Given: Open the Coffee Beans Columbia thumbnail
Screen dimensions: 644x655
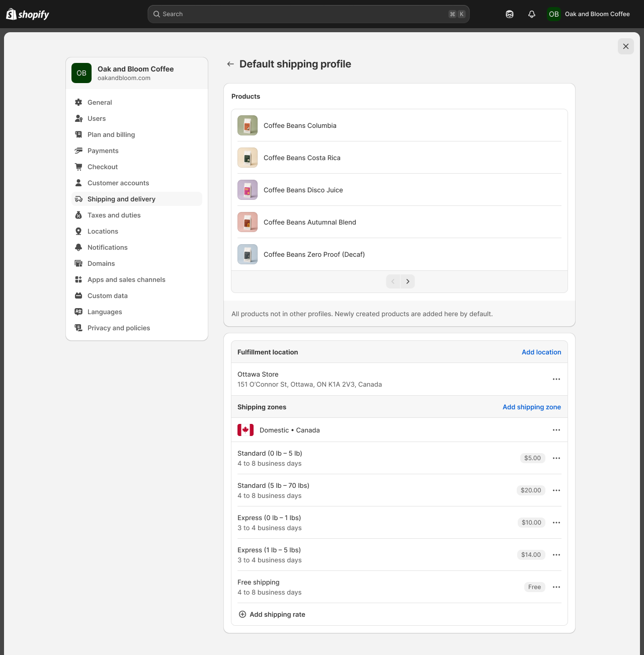Looking at the screenshot, I should click(x=248, y=125).
